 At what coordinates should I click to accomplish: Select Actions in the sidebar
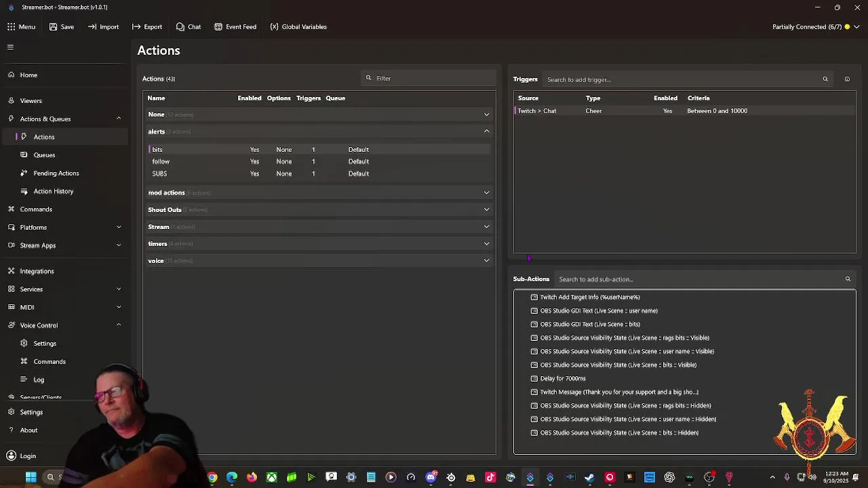pos(64,137)
